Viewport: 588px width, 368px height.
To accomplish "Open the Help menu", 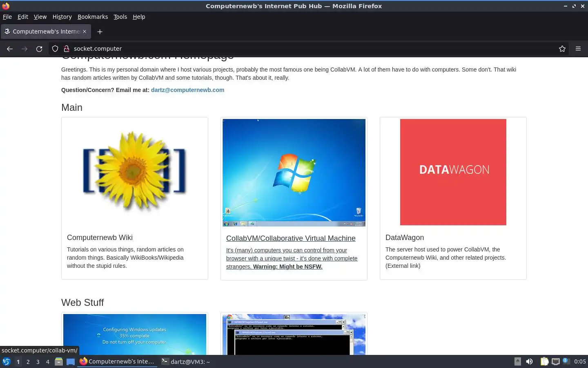I will (139, 17).
